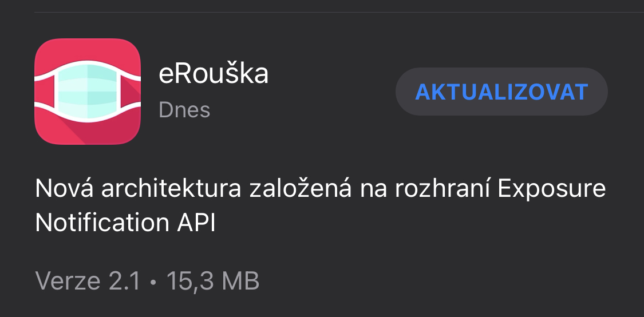
Task: Tap the separator line above the app
Action: click(x=339, y=13)
